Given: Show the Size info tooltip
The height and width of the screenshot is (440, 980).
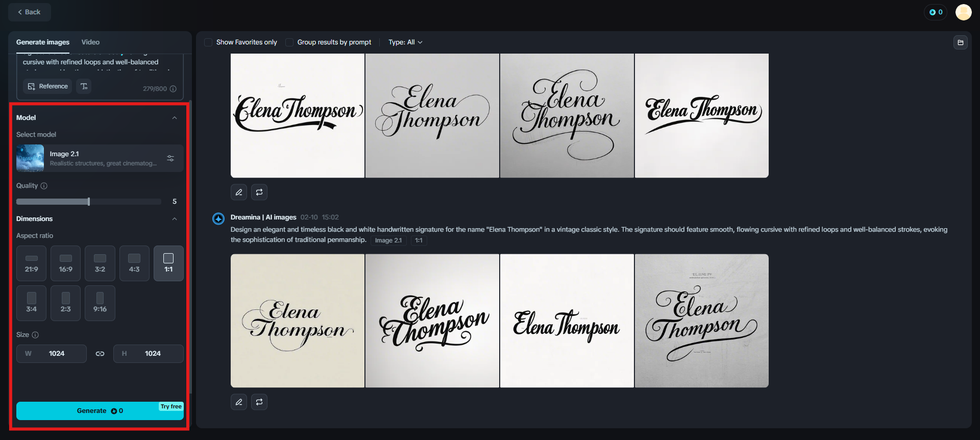Looking at the screenshot, I should click(x=35, y=335).
